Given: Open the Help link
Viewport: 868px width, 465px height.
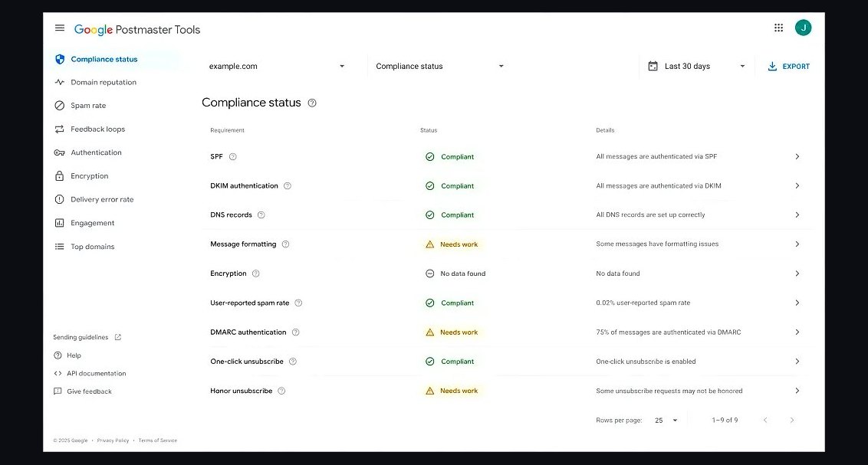Looking at the screenshot, I should click(67, 355).
